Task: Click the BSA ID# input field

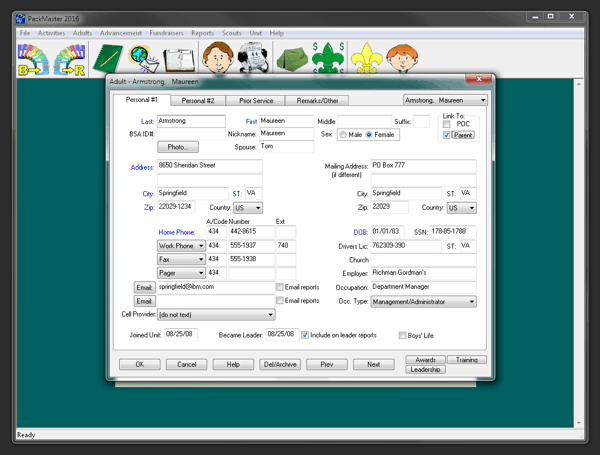Action: click(x=191, y=134)
